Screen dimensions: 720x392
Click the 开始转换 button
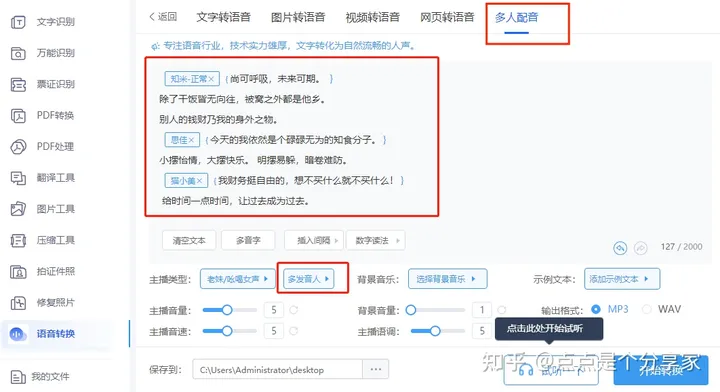(661, 370)
